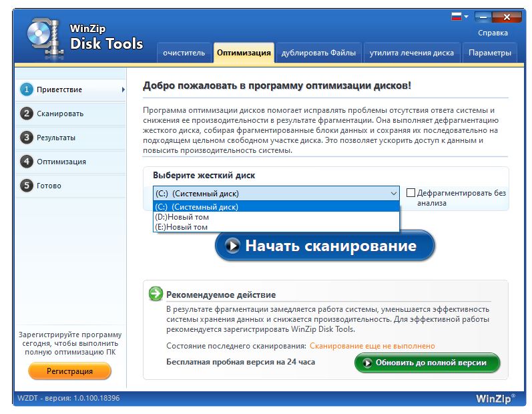The width and height of the screenshot is (532, 414).
Task: Open the дублировать Файлы tab
Action: 318,53
